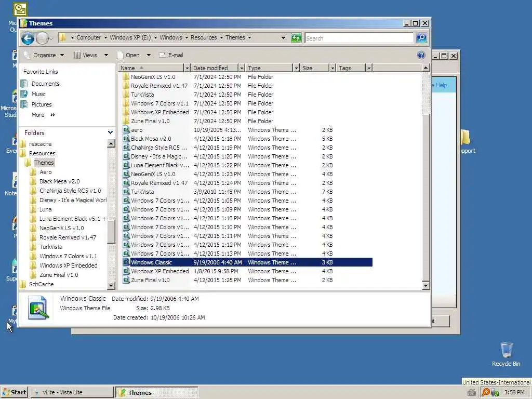Click file list scrollbar up arrow
This screenshot has height=399, width=532.
pyautogui.click(x=425, y=68)
